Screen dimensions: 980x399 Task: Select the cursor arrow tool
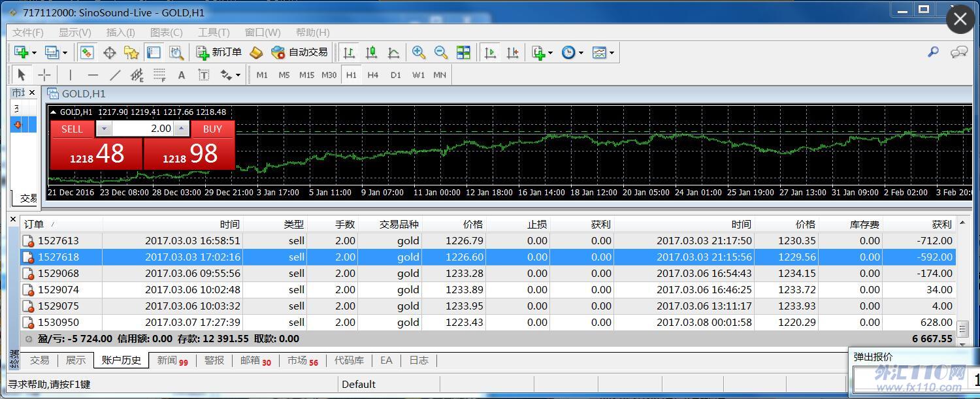click(x=22, y=74)
